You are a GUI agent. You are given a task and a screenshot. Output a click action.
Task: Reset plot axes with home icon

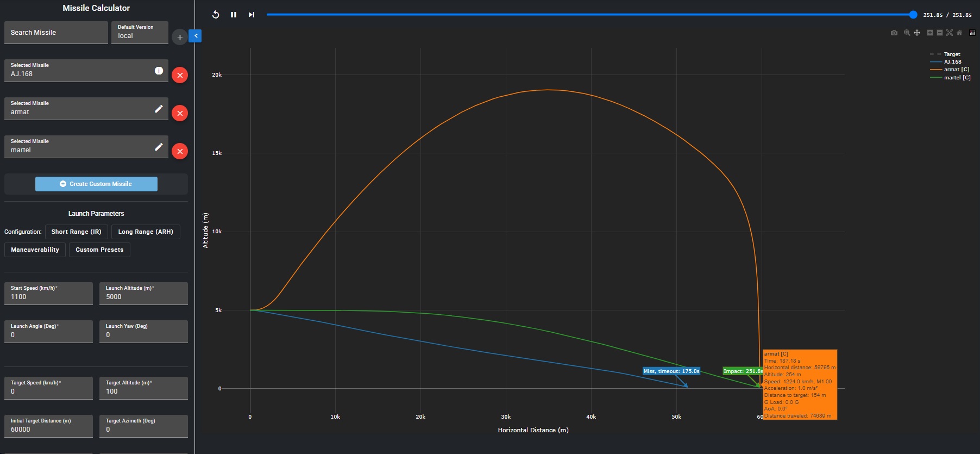959,33
